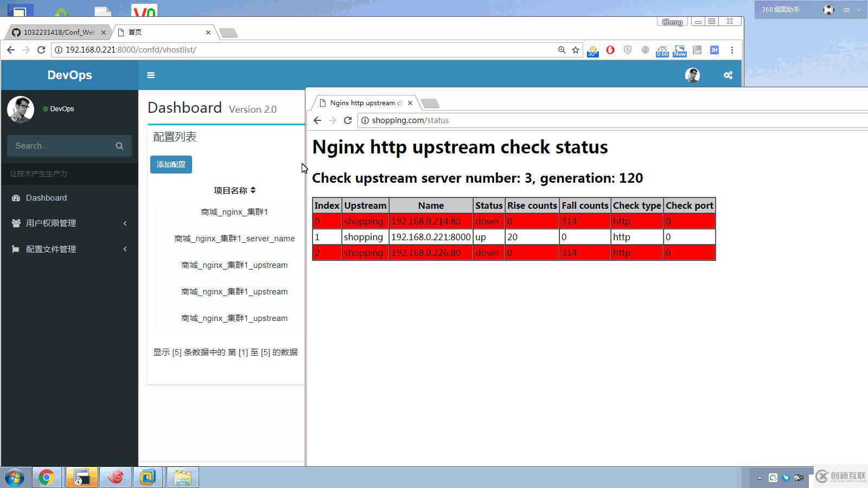Image resolution: width=868 pixels, height=488 pixels.
Task: Click the 192.168.0.221:8000 cell
Action: coord(431,237)
